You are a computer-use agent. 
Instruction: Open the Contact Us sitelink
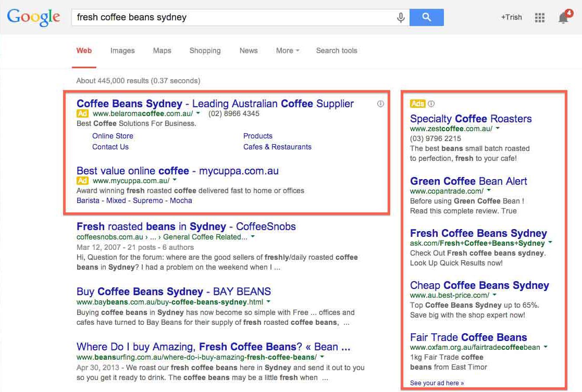[x=110, y=147]
